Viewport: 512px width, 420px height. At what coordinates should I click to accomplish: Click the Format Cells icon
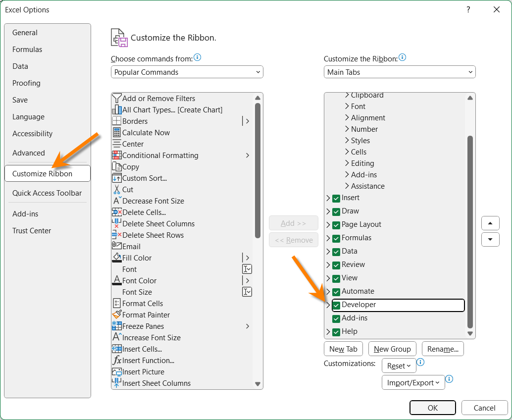[x=116, y=304]
